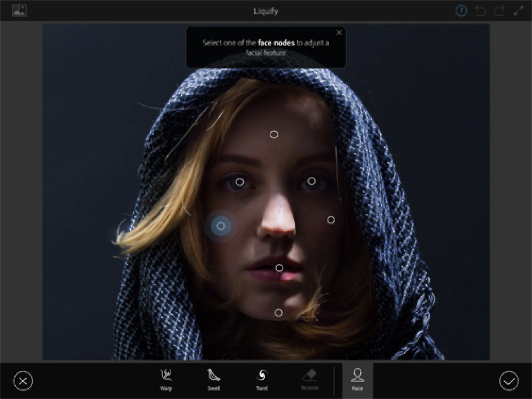The height and width of the screenshot is (399, 532).
Task: Open the image gallery icon at the top left
Action: click(x=19, y=11)
